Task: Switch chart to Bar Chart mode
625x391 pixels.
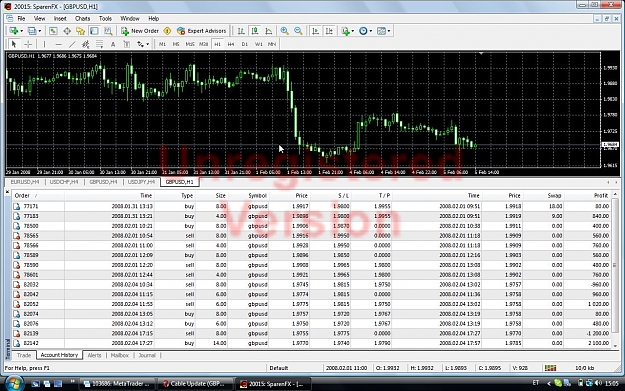Action: (x=241, y=31)
